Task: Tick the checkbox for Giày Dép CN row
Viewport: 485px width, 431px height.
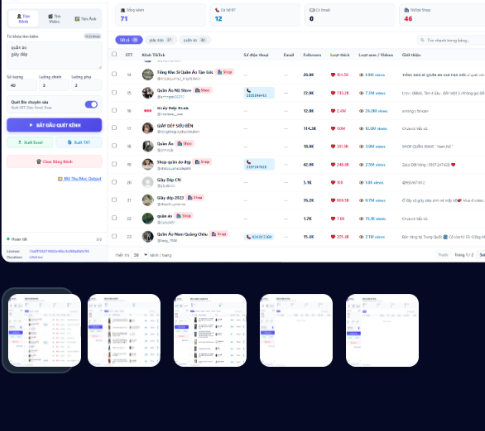Action: pyautogui.click(x=114, y=182)
